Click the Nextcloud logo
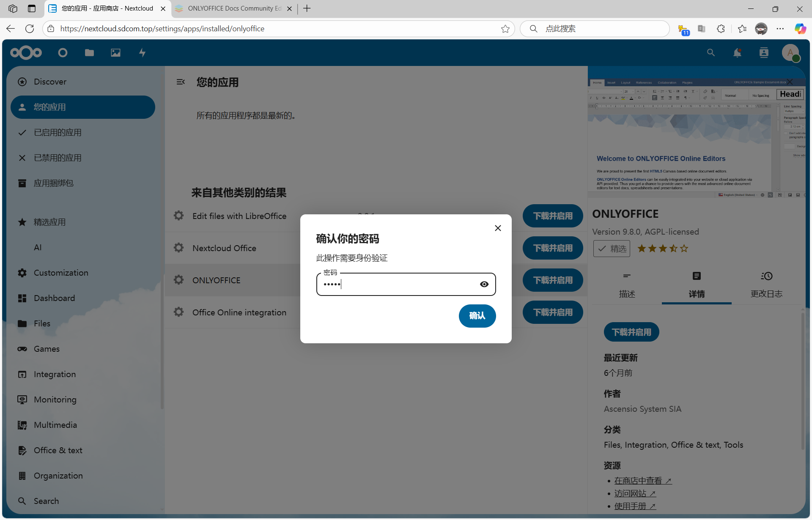This screenshot has height=520, width=812. [26, 53]
